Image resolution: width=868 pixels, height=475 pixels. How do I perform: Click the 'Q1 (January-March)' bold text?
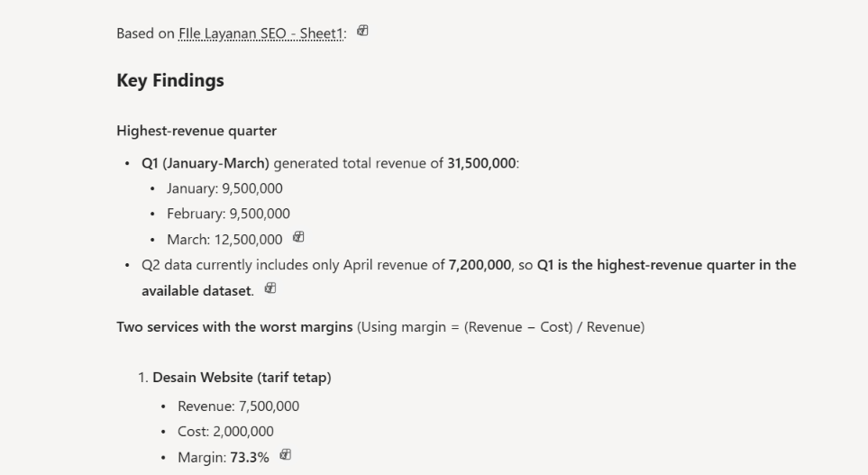pyautogui.click(x=206, y=163)
